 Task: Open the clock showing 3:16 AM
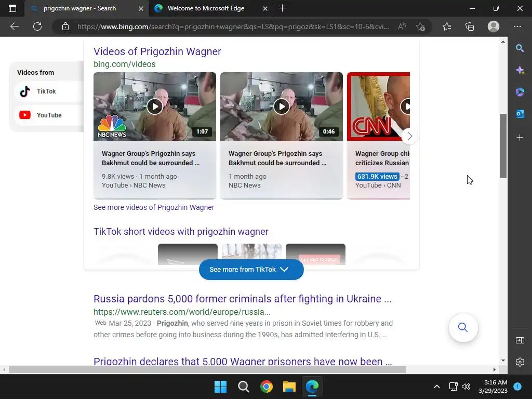(493, 387)
